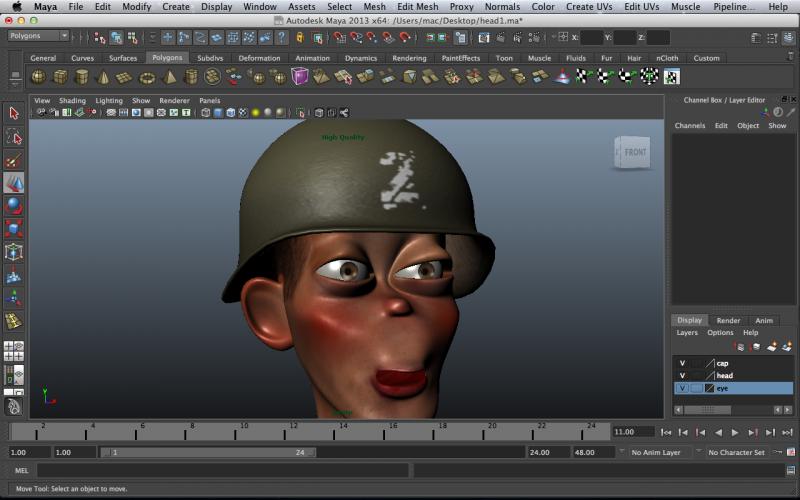Toggle visibility of the head layer
The width and height of the screenshot is (800, 500).
pyautogui.click(x=682, y=375)
